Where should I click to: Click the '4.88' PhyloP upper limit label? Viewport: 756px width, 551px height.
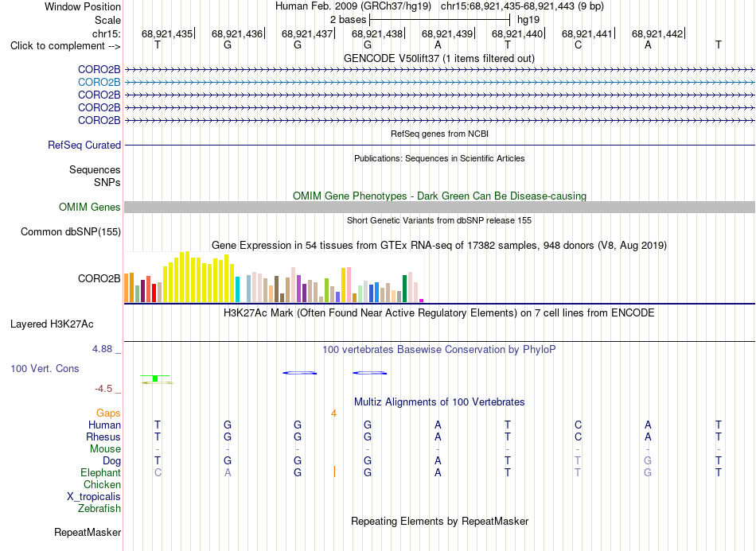pos(102,349)
